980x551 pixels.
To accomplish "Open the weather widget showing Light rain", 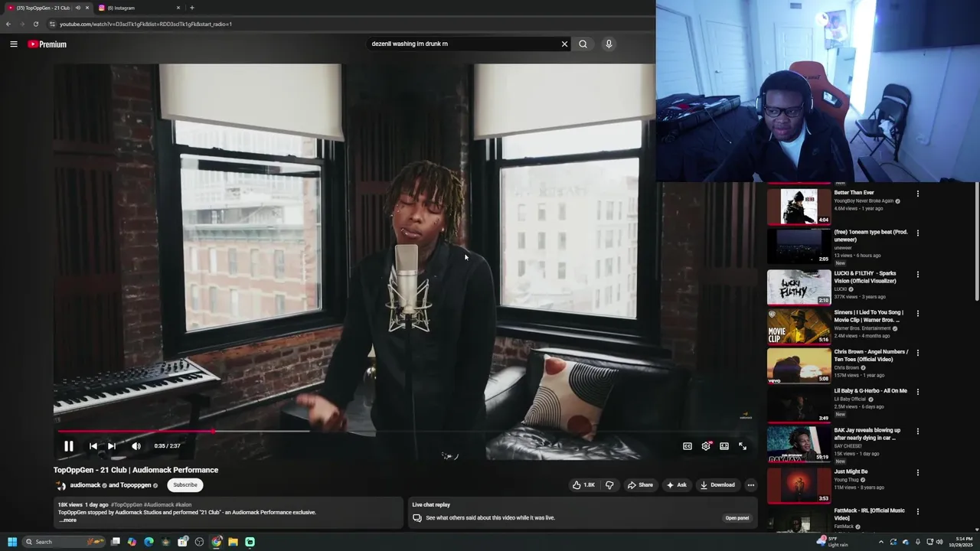I will click(x=833, y=542).
